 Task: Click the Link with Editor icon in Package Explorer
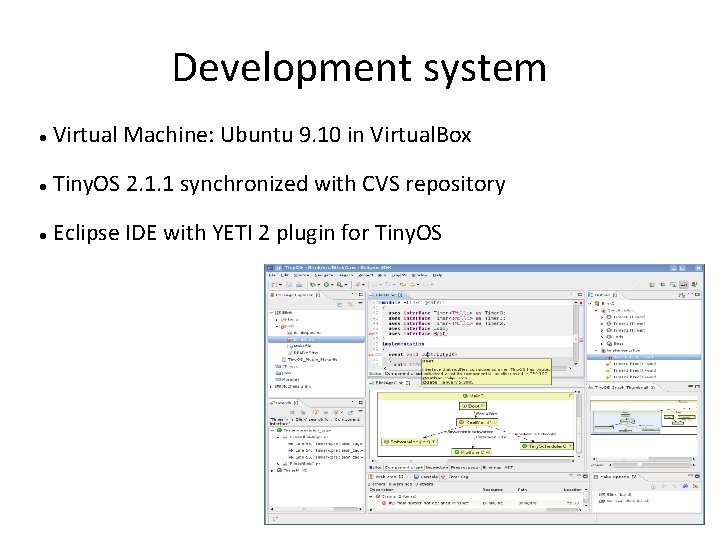(349, 304)
